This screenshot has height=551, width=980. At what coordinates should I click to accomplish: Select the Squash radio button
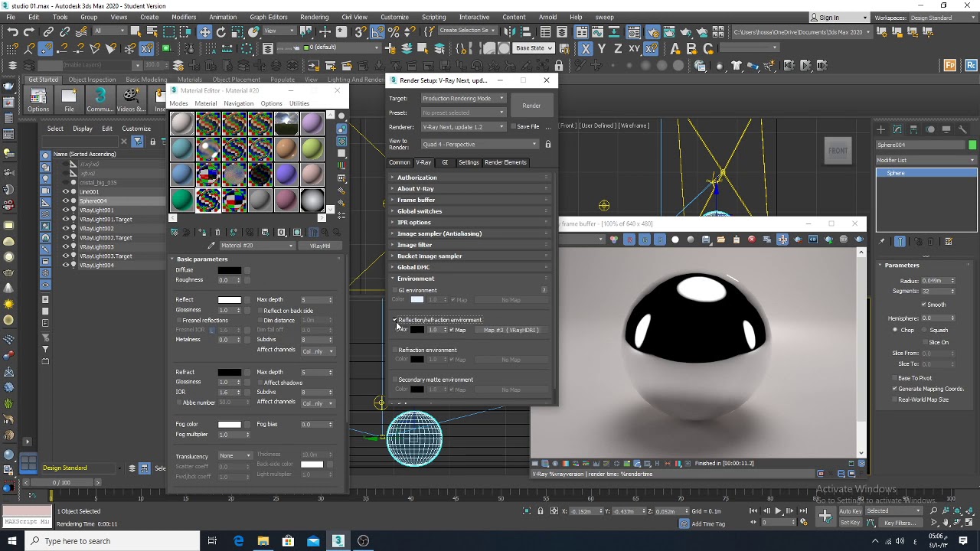923,330
